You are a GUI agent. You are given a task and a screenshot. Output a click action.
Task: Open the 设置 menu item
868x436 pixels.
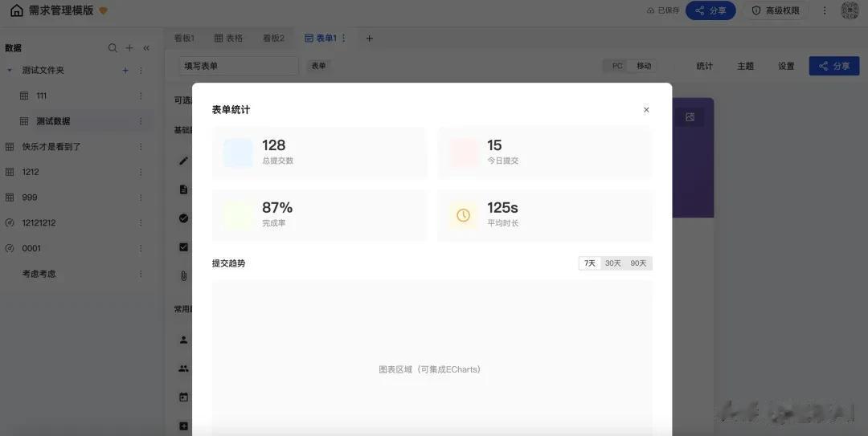[786, 66]
